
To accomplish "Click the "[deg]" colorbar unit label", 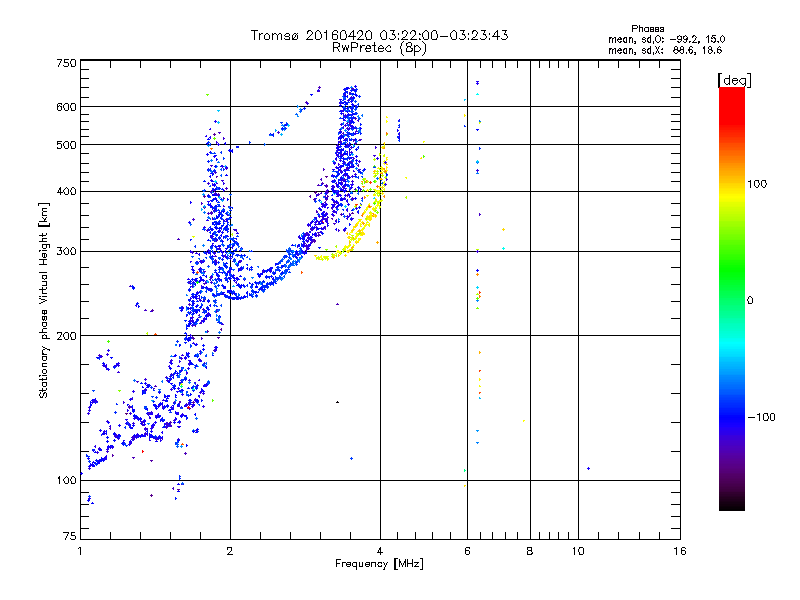I will pos(734,80).
